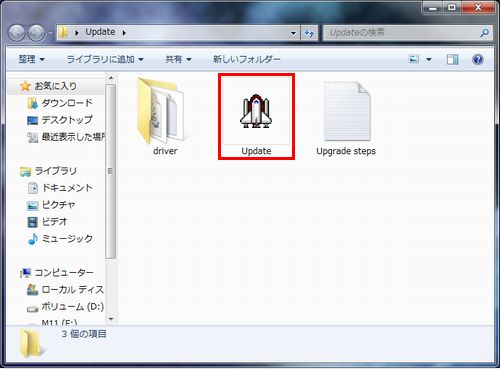500x369 pixels.
Task: Open the ライブラリに追加 dropdown menu
Action: (105, 59)
